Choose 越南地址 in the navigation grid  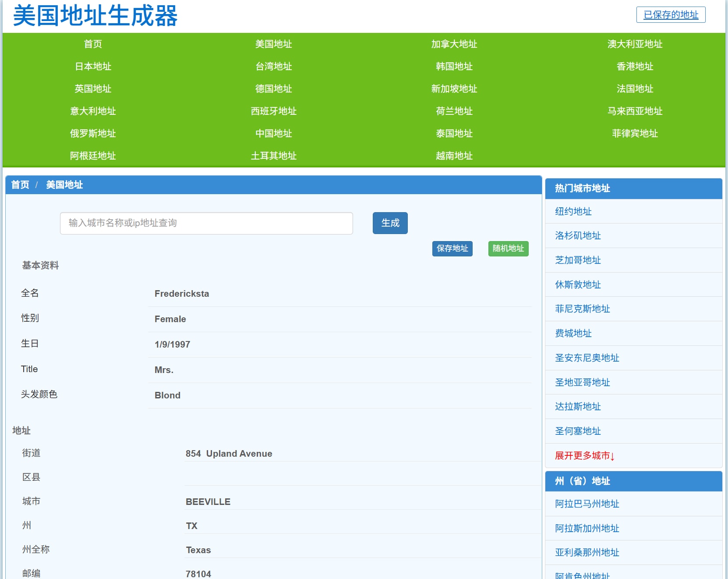click(454, 156)
